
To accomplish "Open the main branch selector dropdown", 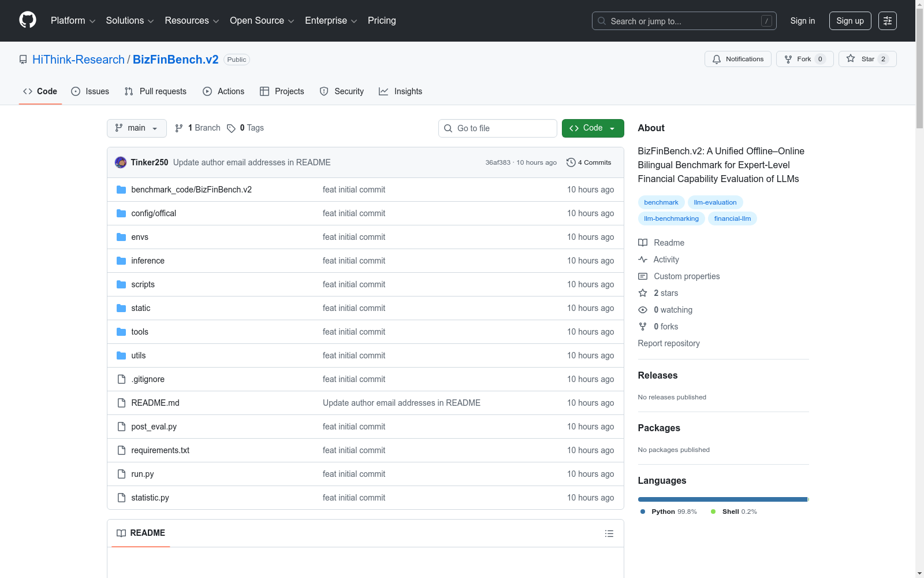I will click(137, 128).
